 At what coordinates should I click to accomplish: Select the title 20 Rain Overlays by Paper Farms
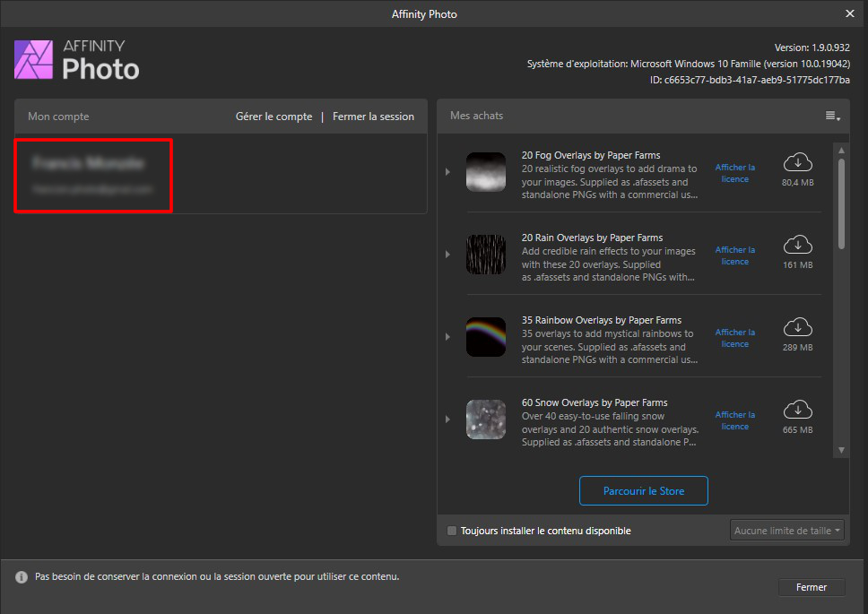[x=592, y=238]
